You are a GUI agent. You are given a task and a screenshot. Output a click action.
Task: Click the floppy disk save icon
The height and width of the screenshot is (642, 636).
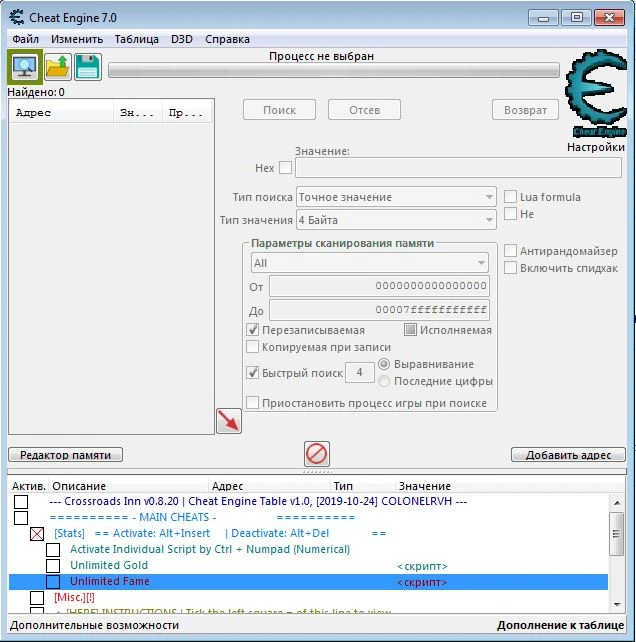[x=88, y=67]
